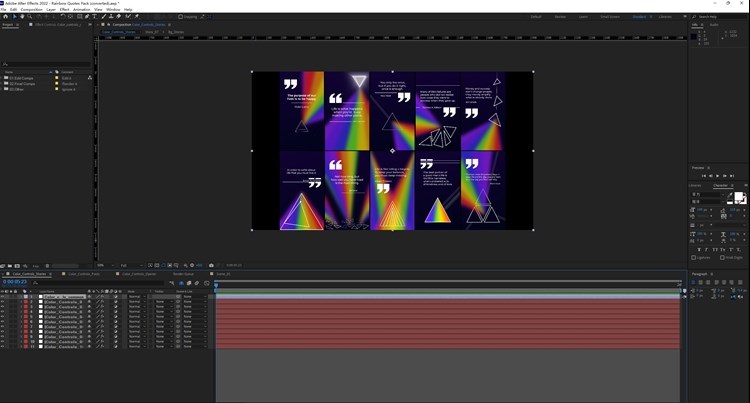
Task: Toggle the Ligatures checkbox
Action: coord(694,258)
